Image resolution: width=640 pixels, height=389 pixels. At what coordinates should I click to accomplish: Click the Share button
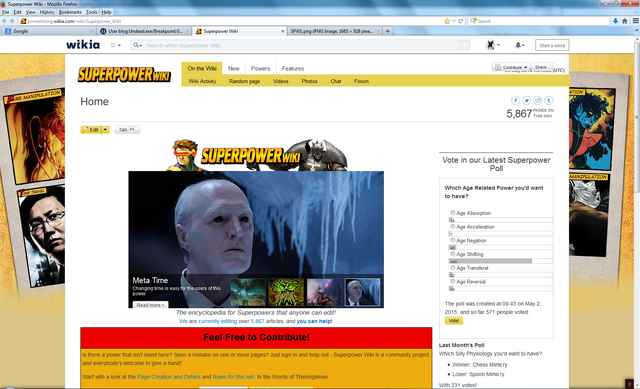point(542,67)
